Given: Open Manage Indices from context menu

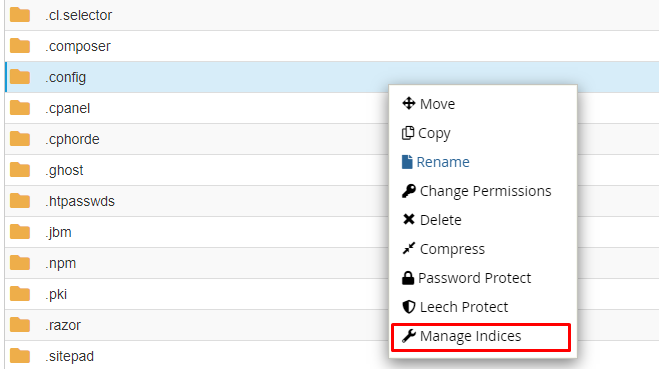Looking at the screenshot, I should pyautogui.click(x=471, y=336).
